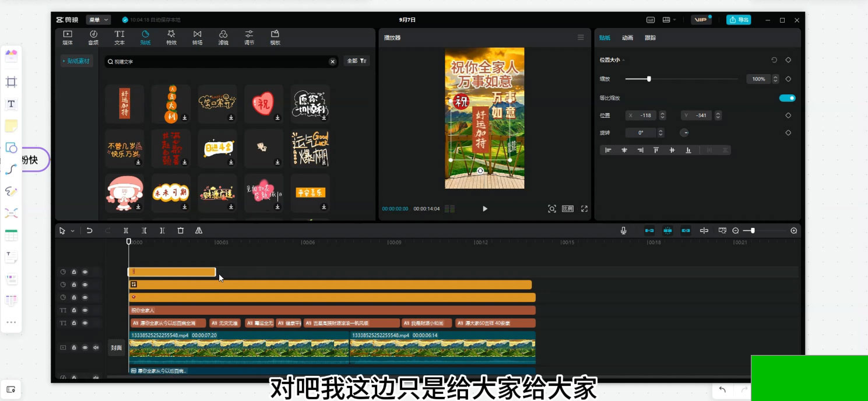Click the delete (trash) icon in timeline toolbar

pyautogui.click(x=181, y=231)
